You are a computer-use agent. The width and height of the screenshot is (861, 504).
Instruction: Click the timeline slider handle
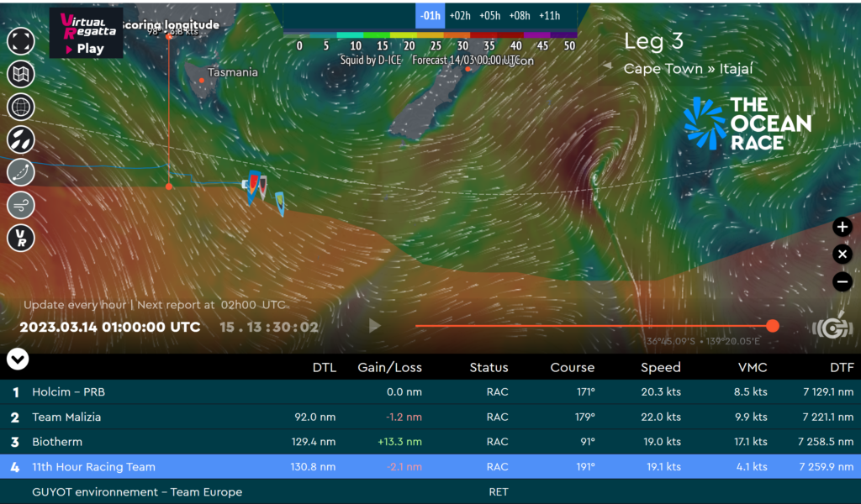[773, 326]
